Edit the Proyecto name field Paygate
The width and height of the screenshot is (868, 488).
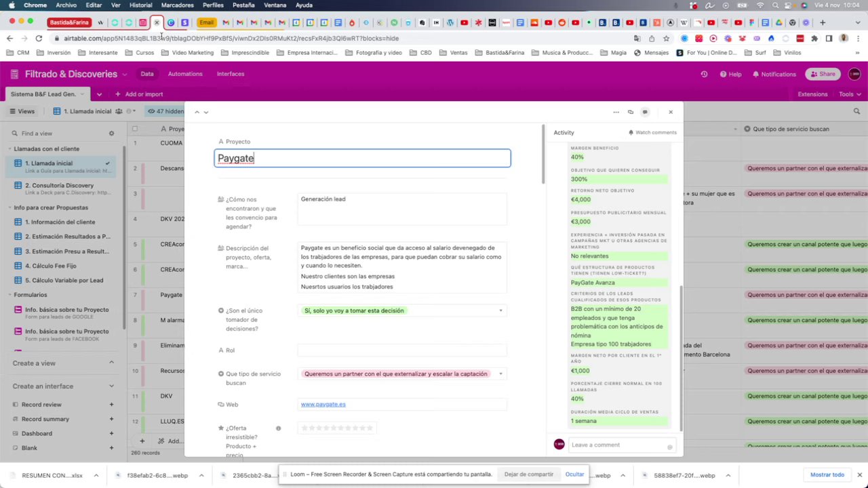click(362, 158)
